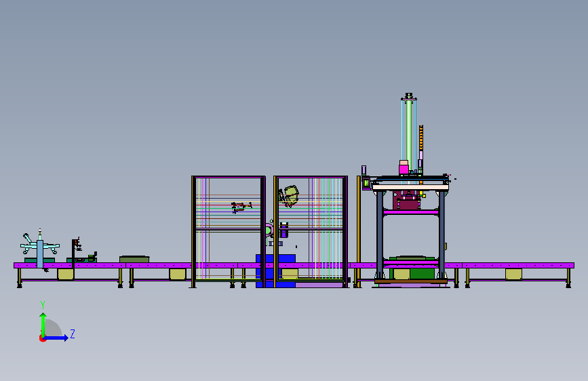
Task: Click the blue Z axis arrow of the triad
Action: [56, 338]
